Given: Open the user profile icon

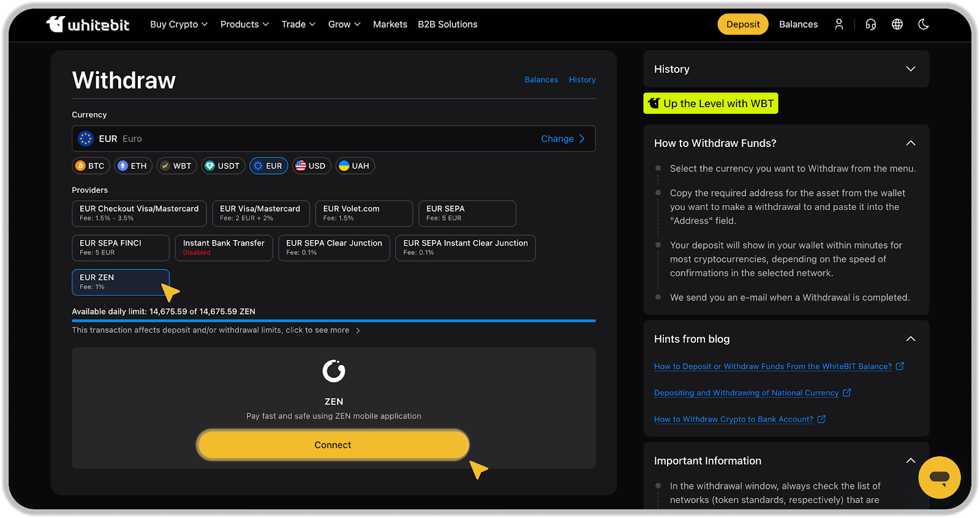Looking at the screenshot, I should 839,24.
